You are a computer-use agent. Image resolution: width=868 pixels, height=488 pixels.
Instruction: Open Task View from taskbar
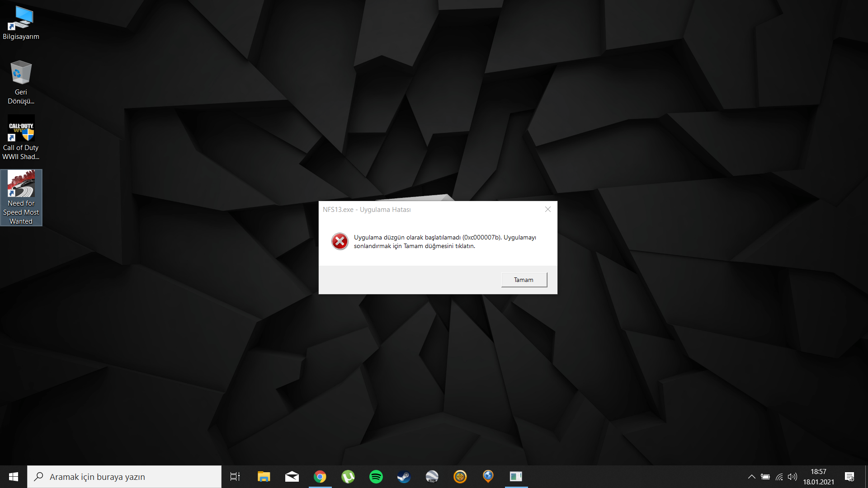click(x=235, y=477)
